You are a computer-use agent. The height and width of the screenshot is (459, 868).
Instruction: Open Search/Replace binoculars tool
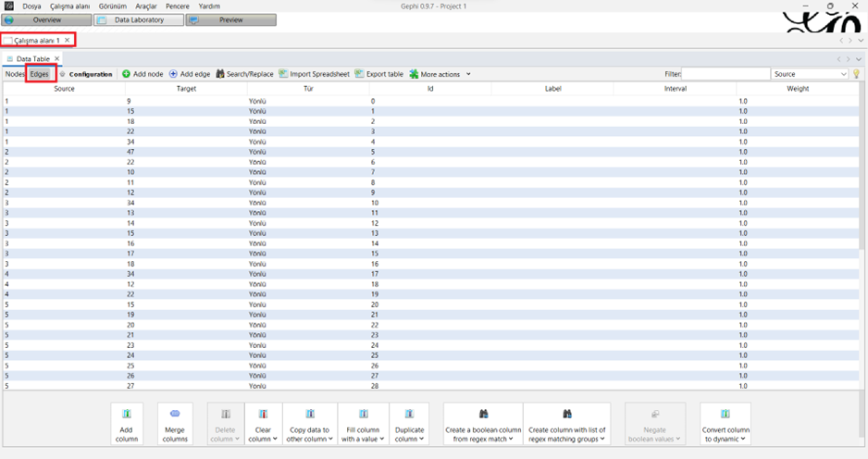click(x=220, y=74)
